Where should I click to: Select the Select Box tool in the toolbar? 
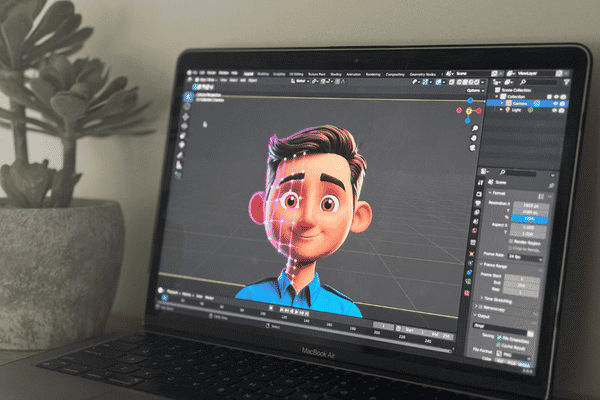tap(188, 96)
